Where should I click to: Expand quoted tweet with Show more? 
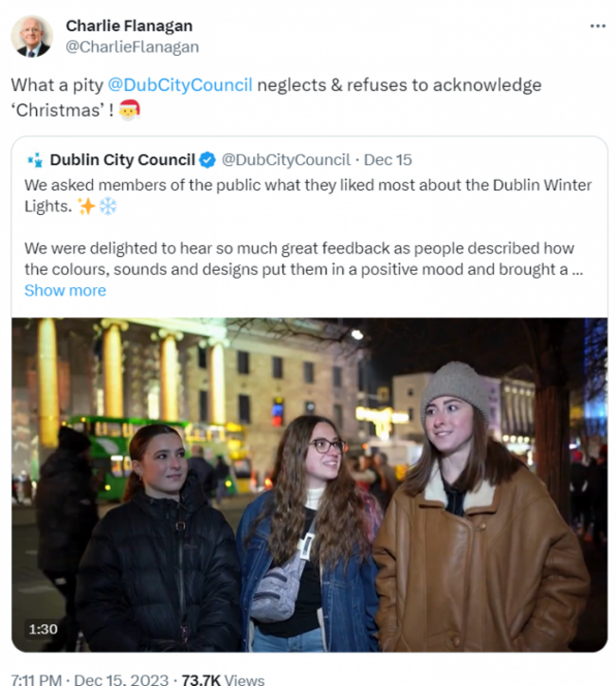[x=65, y=291]
